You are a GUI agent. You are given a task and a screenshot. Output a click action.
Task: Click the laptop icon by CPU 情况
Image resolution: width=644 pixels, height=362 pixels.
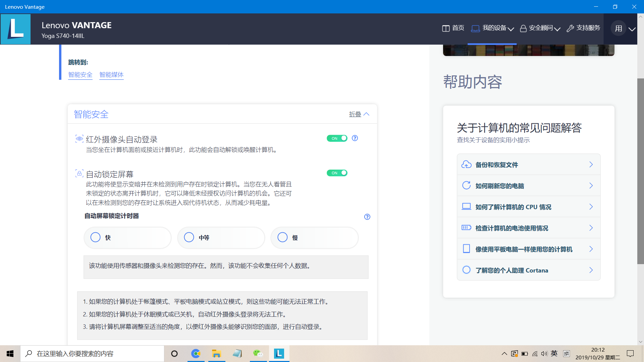(466, 206)
